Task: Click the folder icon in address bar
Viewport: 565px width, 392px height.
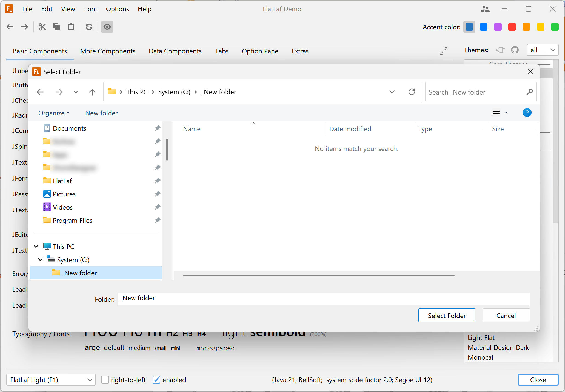Action: click(112, 91)
